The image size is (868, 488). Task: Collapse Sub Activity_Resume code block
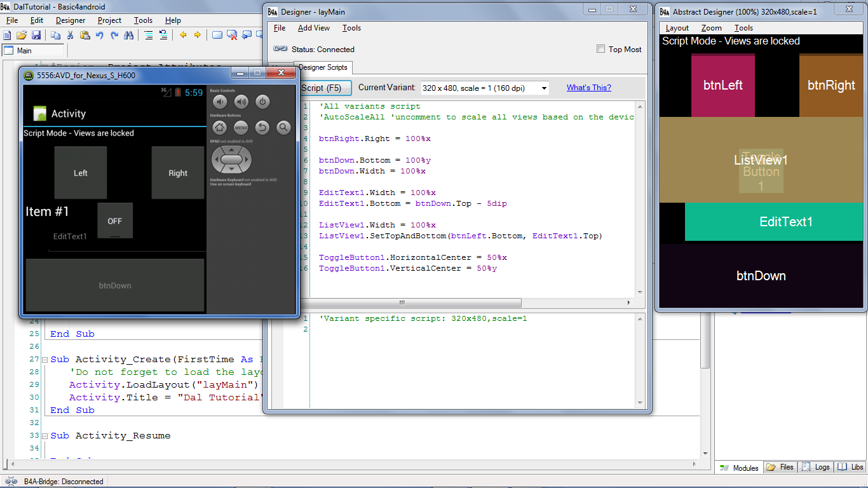(x=44, y=436)
